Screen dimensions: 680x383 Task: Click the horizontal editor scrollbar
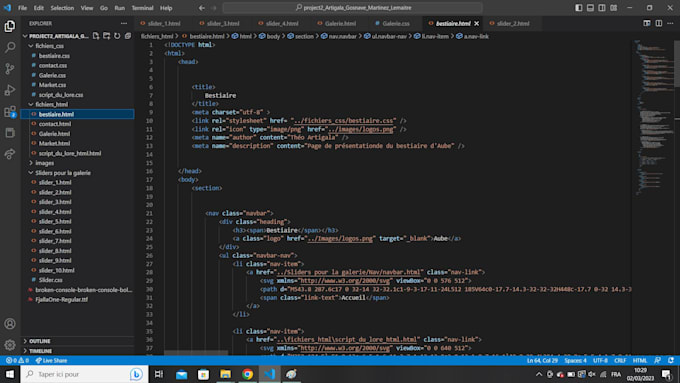(x=196, y=353)
